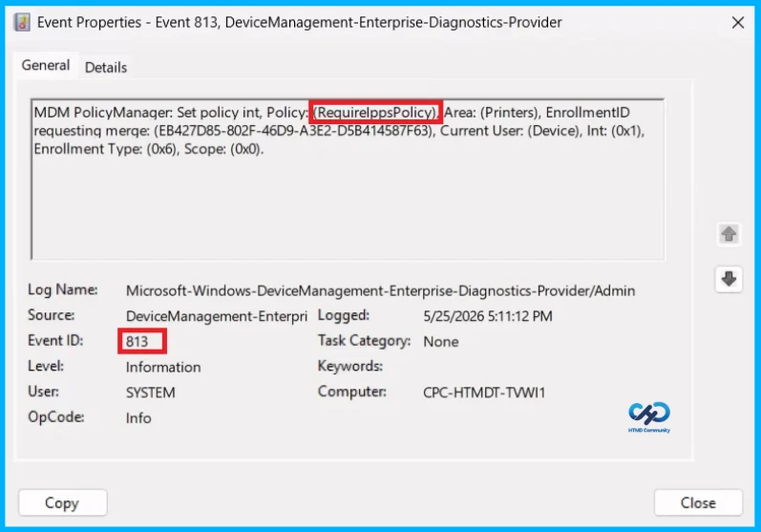This screenshot has width=761, height=532.
Task: Click the Computer value CPC-HTMDT-TVWI1
Action: [x=484, y=393]
